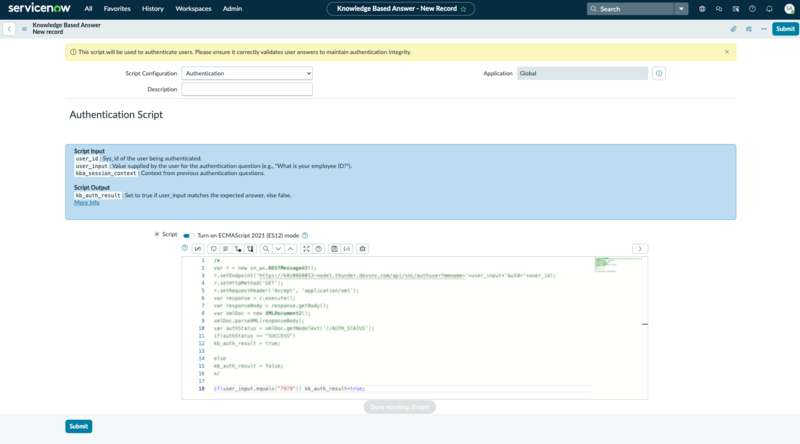Open the form context hamburger menu
The image size is (800, 444).
24,29
